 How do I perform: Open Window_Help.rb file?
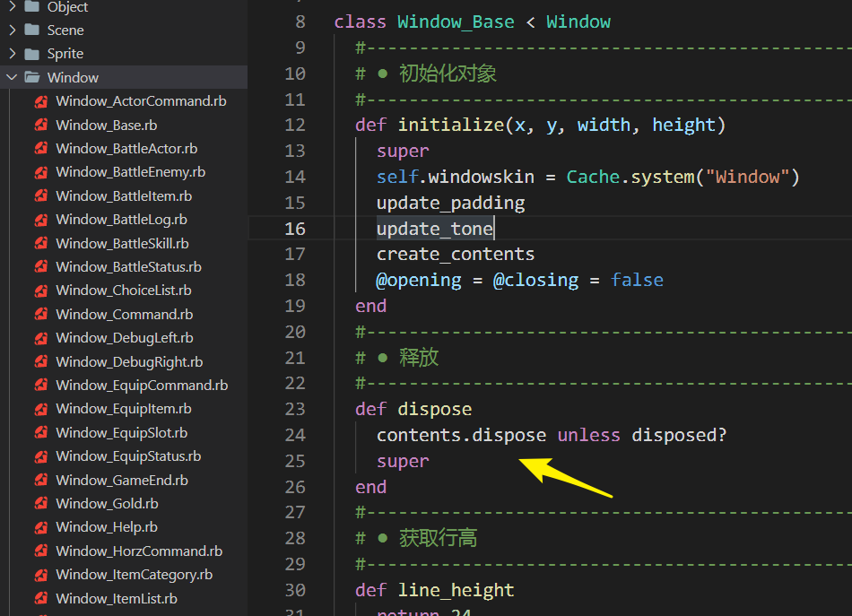[x=107, y=527]
